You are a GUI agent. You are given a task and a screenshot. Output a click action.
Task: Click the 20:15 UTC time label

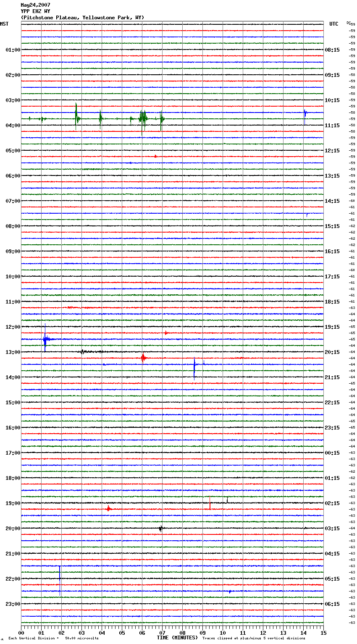click(332, 352)
